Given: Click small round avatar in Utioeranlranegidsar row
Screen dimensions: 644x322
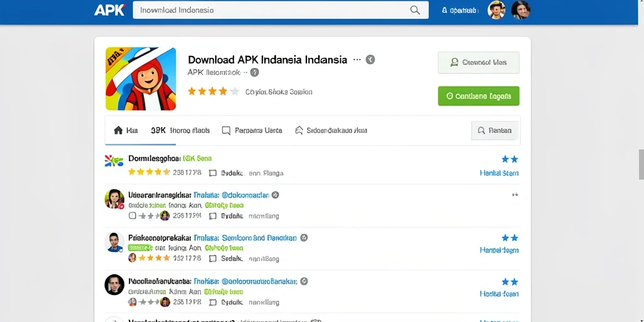Looking at the screenshot, I should (x=165, y=216).
